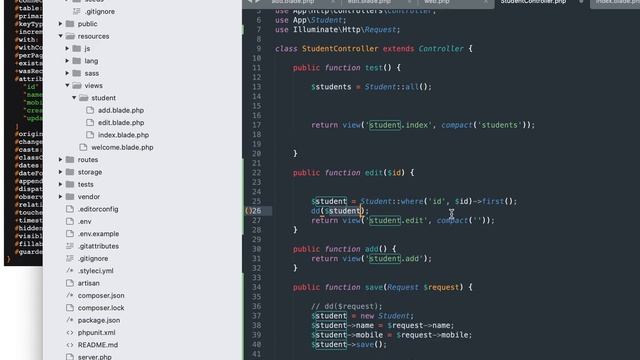Click the student folder icon
Image resolution: width=640 pixels, height=360 pixels.
coord(84,98)
